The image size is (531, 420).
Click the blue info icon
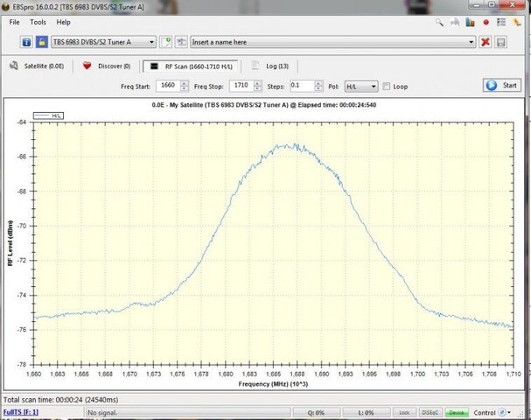point(26,42)
